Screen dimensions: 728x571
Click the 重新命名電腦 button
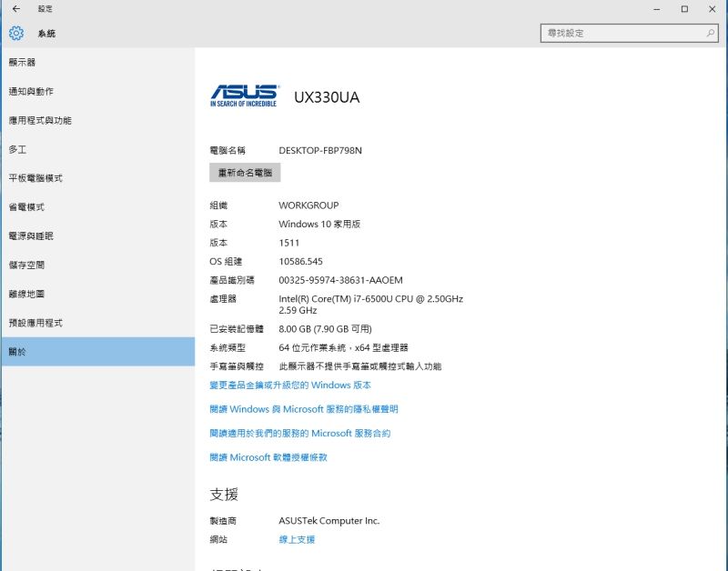click(245, 173)
